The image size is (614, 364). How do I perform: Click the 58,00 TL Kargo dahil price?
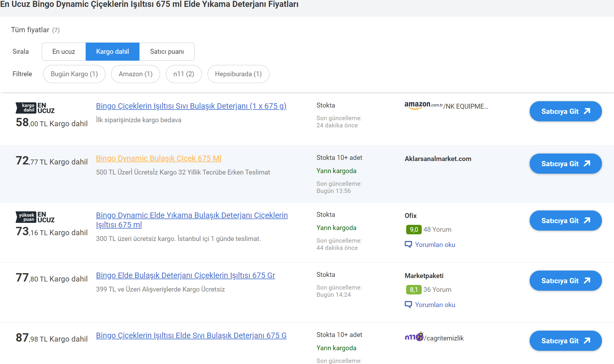52,123
